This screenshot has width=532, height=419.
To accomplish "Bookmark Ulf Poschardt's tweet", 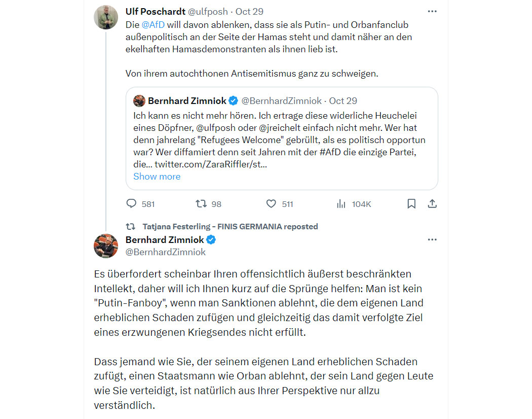I will tap(411, 203).
